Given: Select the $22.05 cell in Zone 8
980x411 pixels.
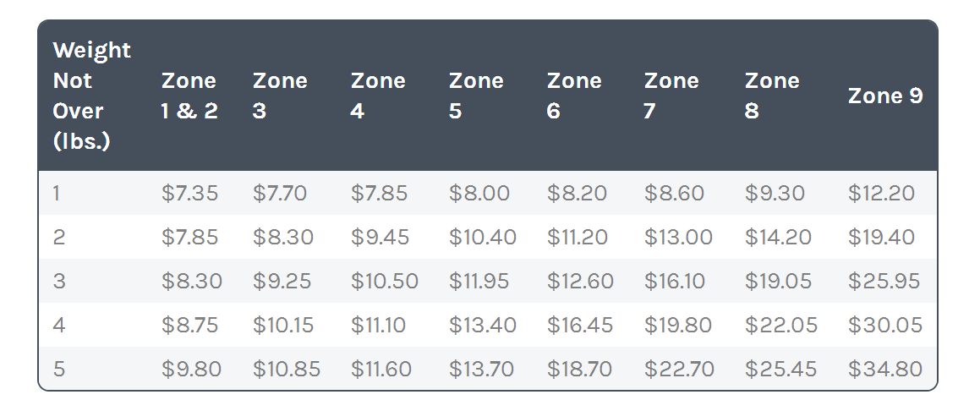Looking at the screenshot, I should (780, 326).
